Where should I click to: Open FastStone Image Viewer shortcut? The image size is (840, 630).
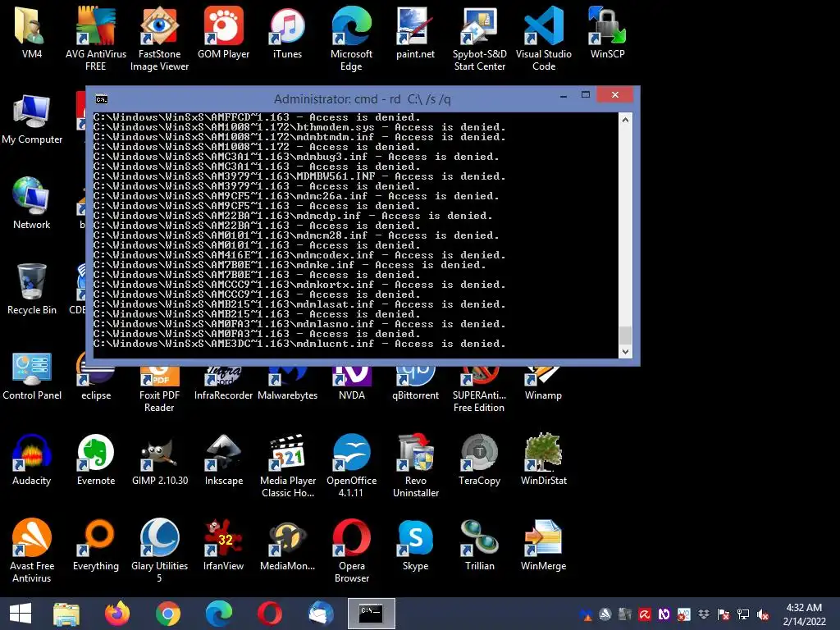click(159, 38)
